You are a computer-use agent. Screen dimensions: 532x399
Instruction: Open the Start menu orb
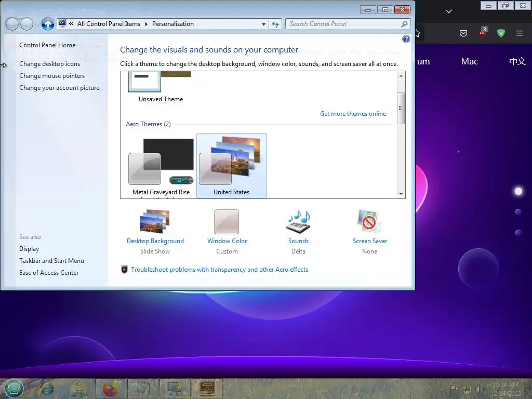coord(14,389)
